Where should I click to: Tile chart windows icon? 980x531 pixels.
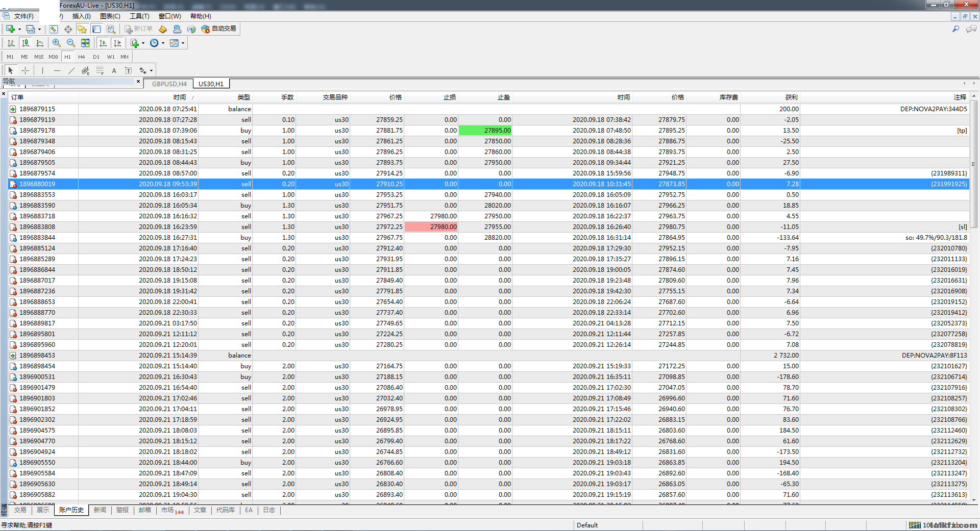(85, 43)
